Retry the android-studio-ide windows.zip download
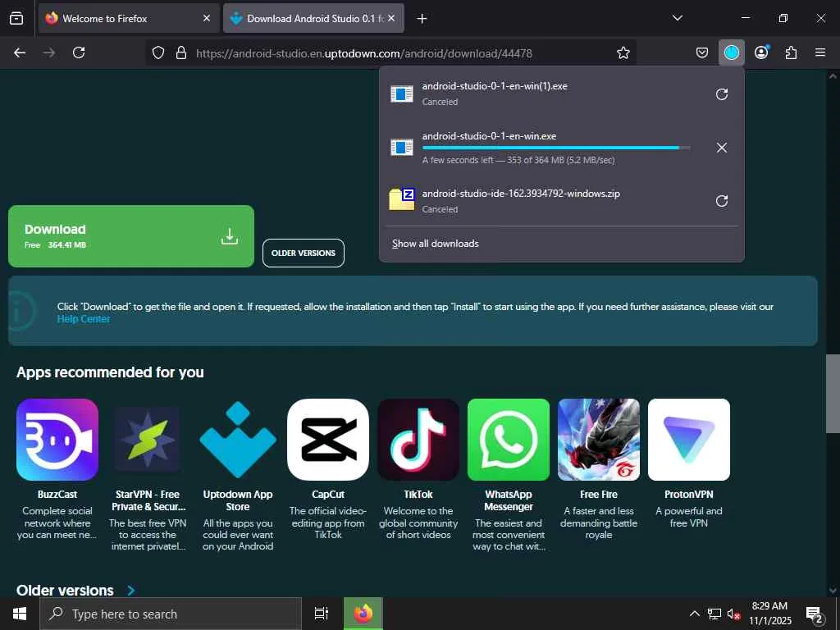Viewport: 840px width, 630px height. [x=722, y=201]
